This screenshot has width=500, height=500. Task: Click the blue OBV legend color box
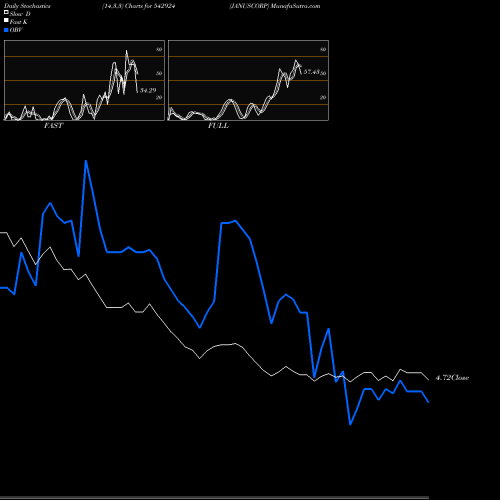pos(6,30)
